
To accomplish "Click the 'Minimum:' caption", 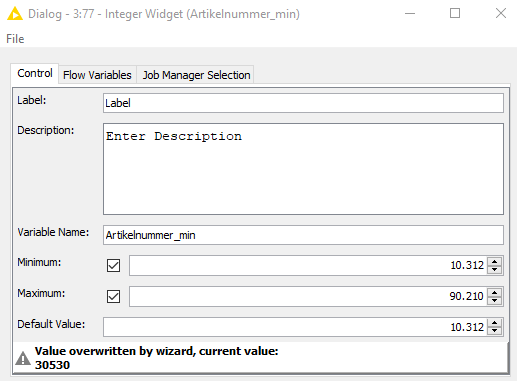I will pos(39,262).
